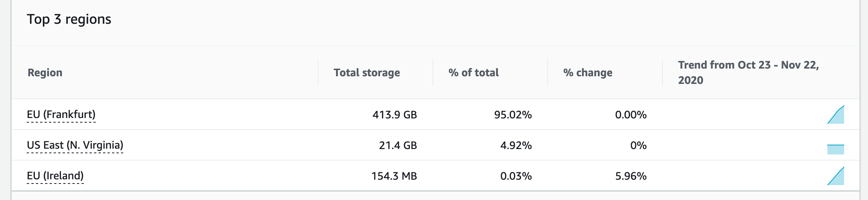Click the US East trend sparkline
The width and height of the screenshot is (868, 200).
(x=836, y=149)
